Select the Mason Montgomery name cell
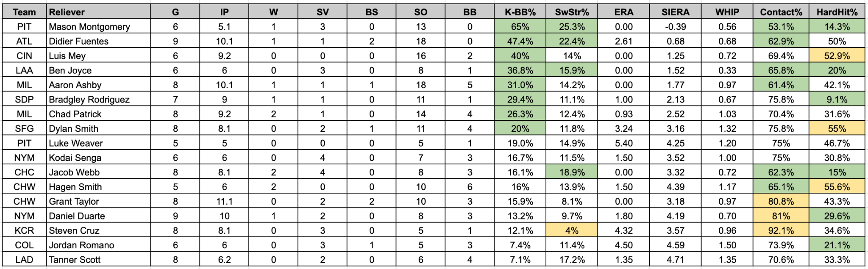The width and height of the screenshot is (868, 269). 98,27
